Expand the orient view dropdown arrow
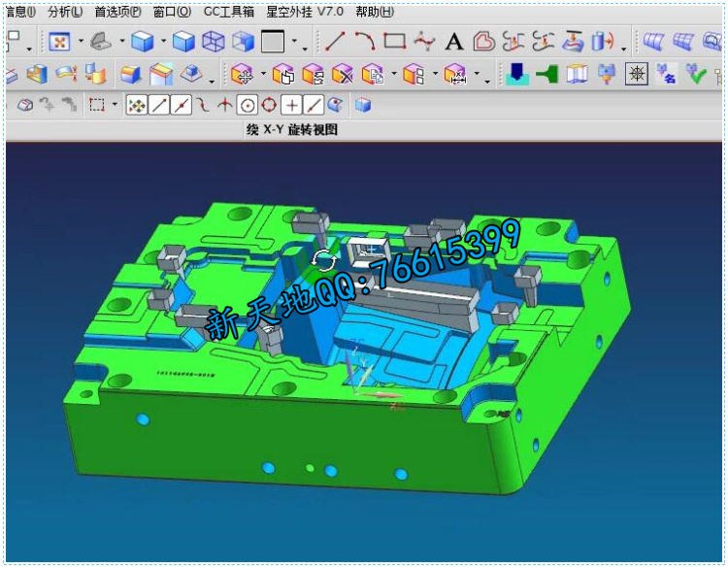The image size is (728, 568). pyautogui.click(x=122, y=42)
